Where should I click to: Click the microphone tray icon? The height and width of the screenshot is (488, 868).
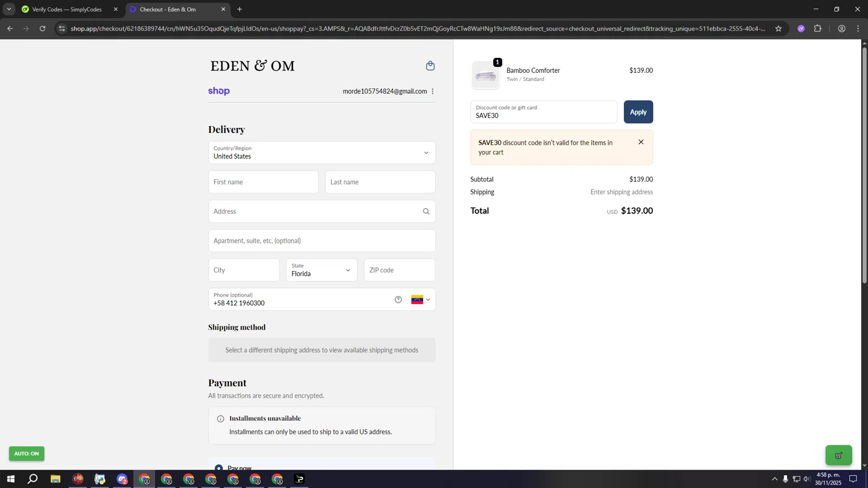point(785,479)
